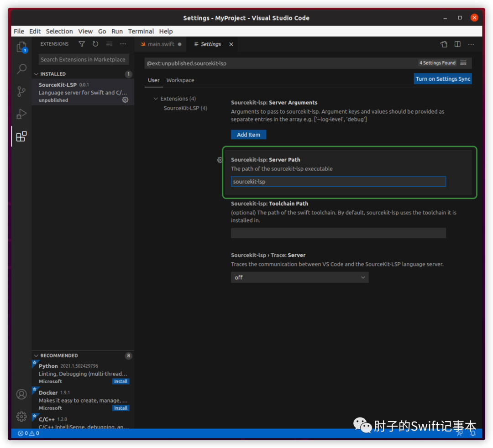Select the SourceKit-LSP installed extension

coord(83,92)
